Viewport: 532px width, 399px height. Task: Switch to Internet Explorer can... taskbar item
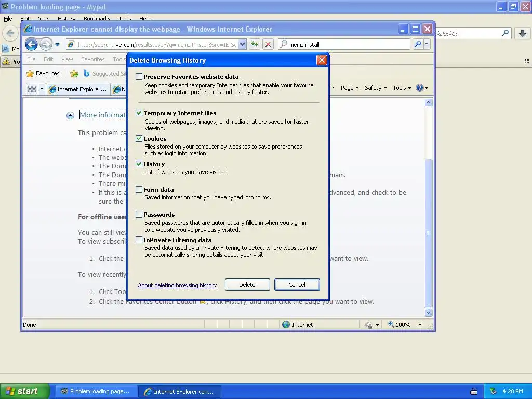coord(180,391)
